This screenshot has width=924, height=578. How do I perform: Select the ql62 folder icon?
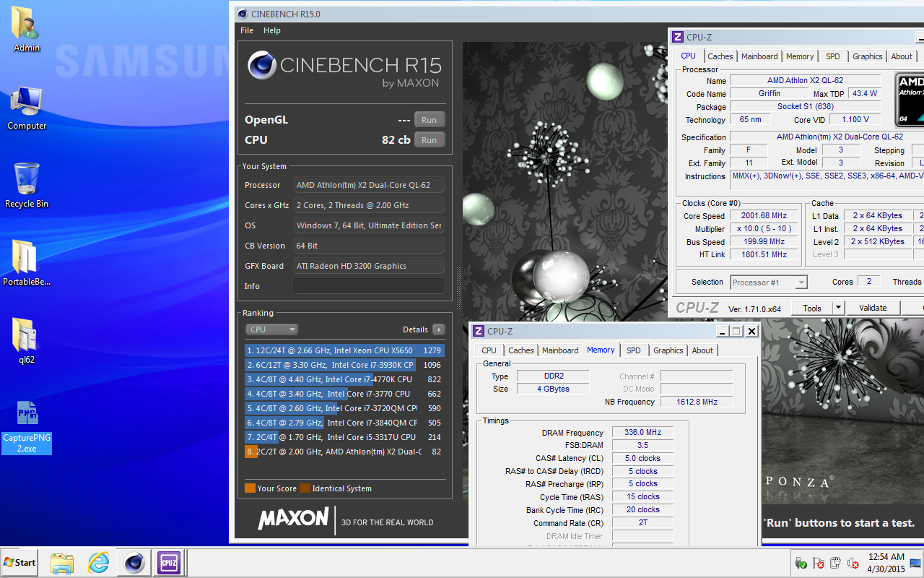(x=27, y=341)
